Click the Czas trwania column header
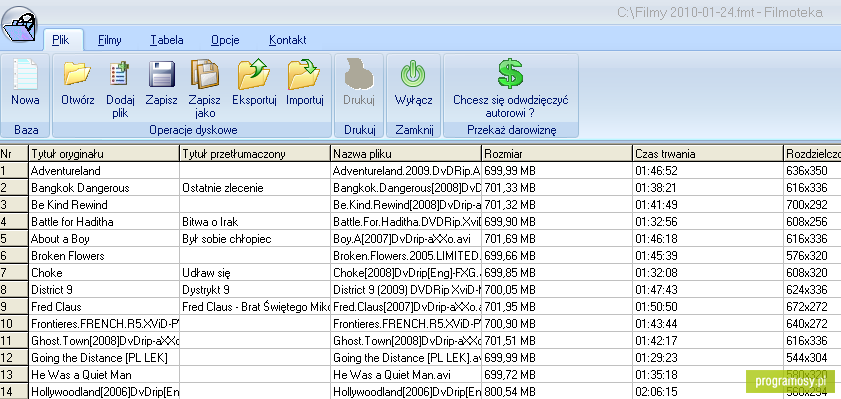Image resolution: width=841 pixels, height=399 pixels. pyautogui.click(x=708, y=154)
